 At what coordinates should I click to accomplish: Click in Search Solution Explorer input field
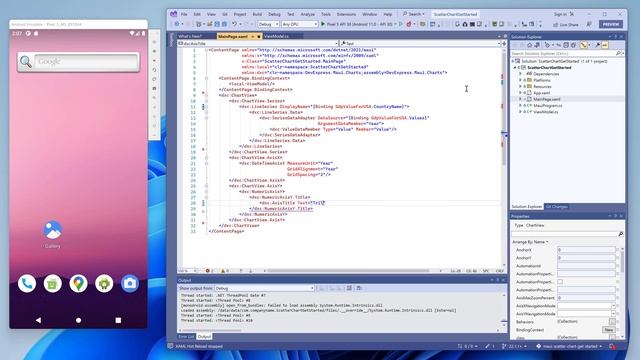(x=563, y=53)
